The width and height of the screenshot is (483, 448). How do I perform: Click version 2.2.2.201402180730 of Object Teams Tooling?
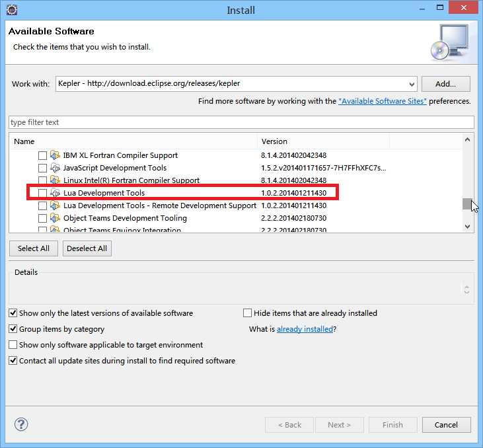pos(293,218)
